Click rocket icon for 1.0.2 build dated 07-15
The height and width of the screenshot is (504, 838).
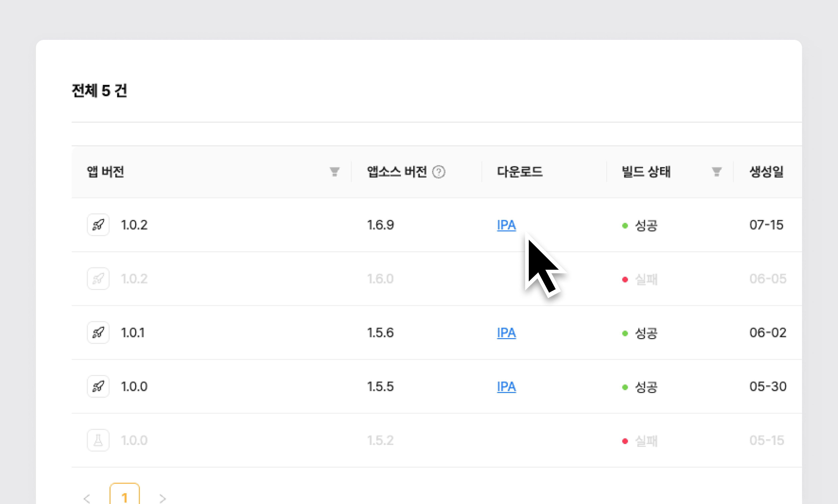(x=98, y=225)
